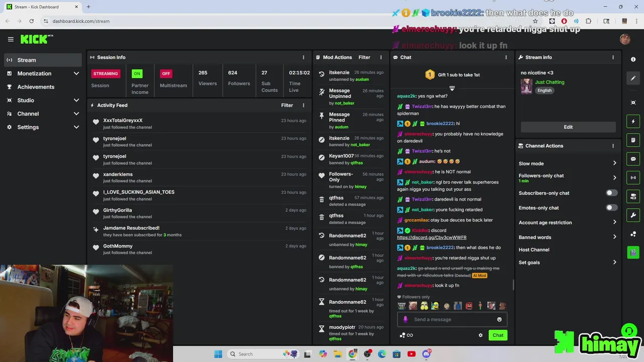The height and width of the screenshot is (362, 644).
Task: Click the chat bubble icon in the right sidebar
Action: click(633, 159)
